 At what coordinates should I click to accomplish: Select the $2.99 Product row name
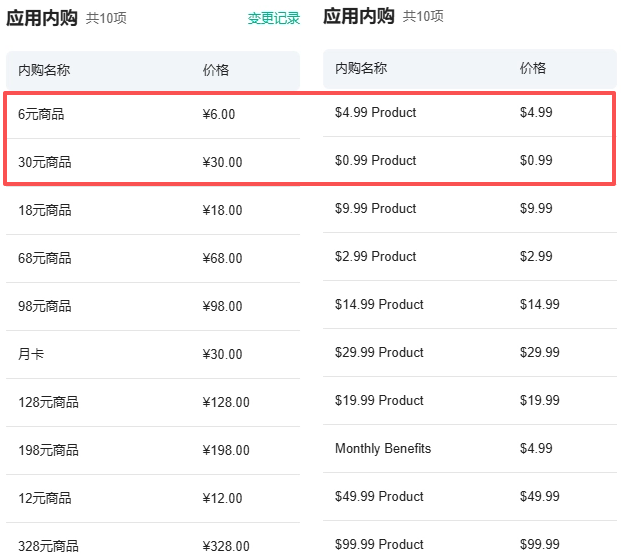coord(375,256)
